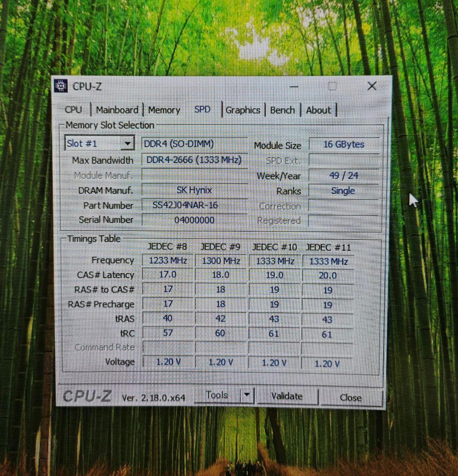Image resolution: width=458 pixels, height=476 pixels.
Task: Click the Tools button
Action: (x=217, y=395)
